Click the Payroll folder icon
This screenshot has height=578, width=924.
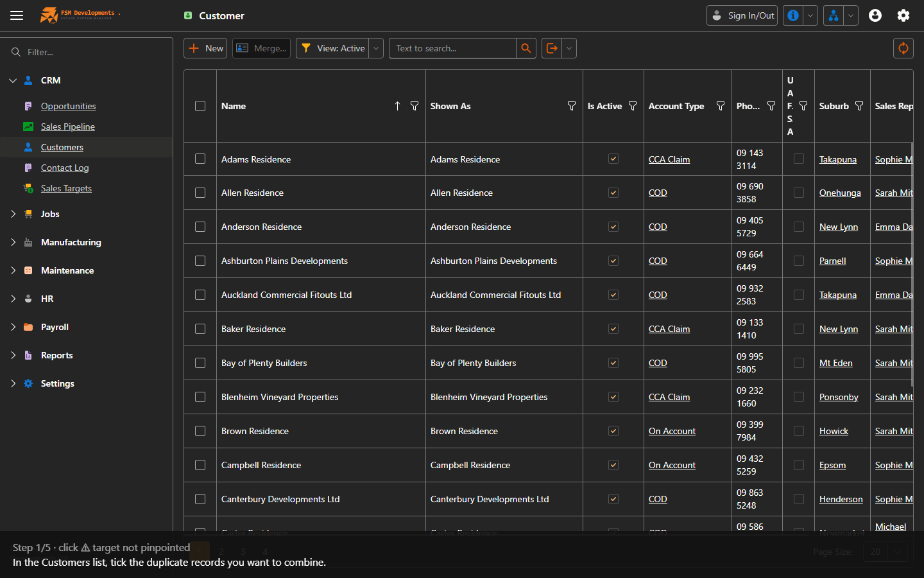pos(28,327)
